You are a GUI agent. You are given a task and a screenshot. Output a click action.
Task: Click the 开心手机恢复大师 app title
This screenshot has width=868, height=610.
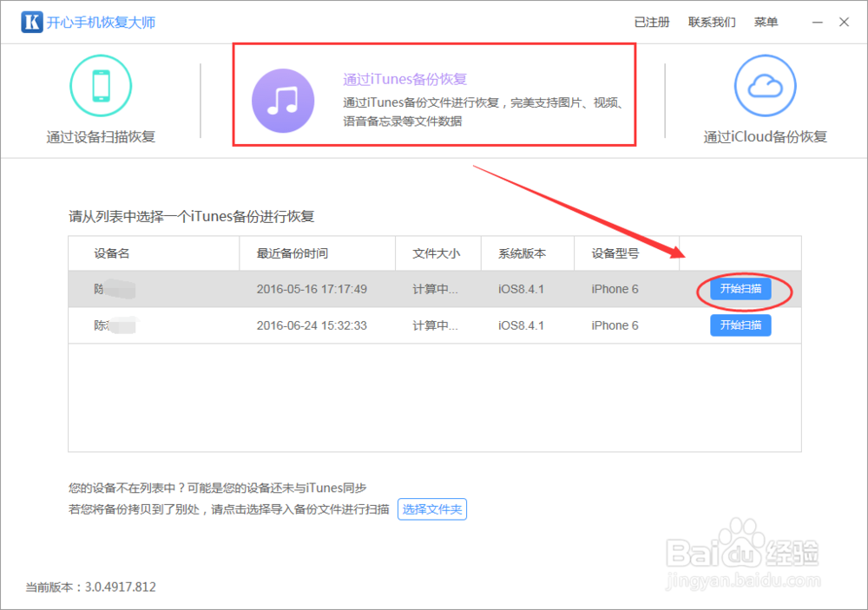pos(101,23)
